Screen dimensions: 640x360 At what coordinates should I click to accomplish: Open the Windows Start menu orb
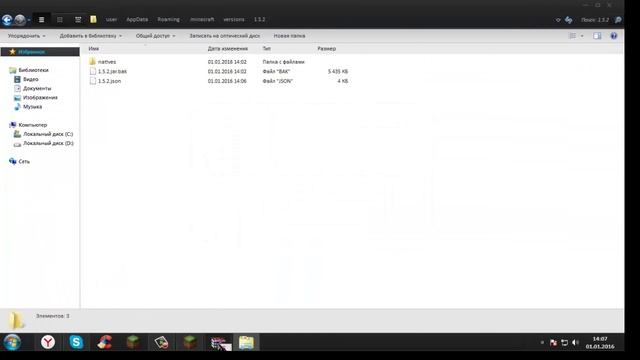tap(12, 342)
